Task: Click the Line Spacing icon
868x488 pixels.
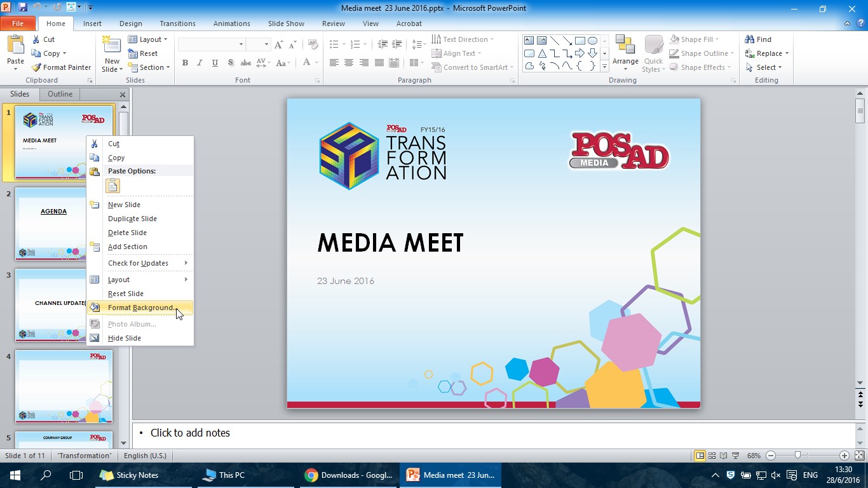Action: 418,44
